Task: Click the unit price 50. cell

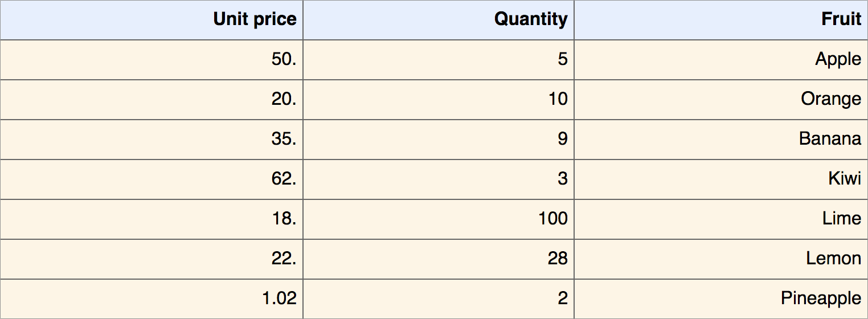Action: (x=284, y=59)
